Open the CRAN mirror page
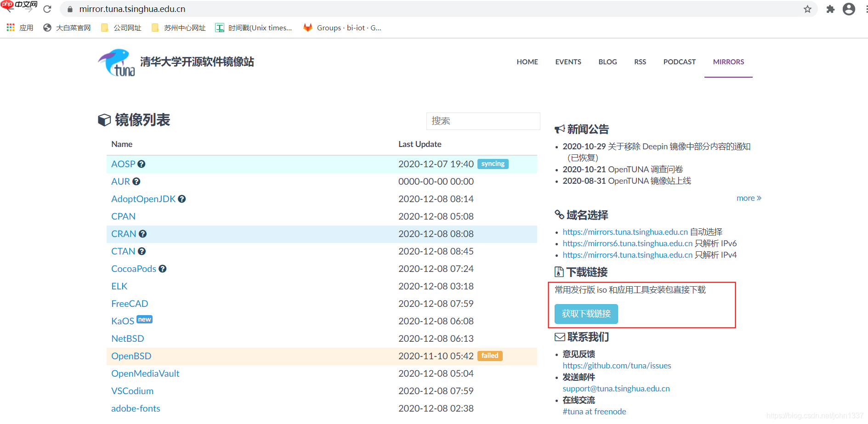Screen dimensions: 868x424 [x=123, y=234]
